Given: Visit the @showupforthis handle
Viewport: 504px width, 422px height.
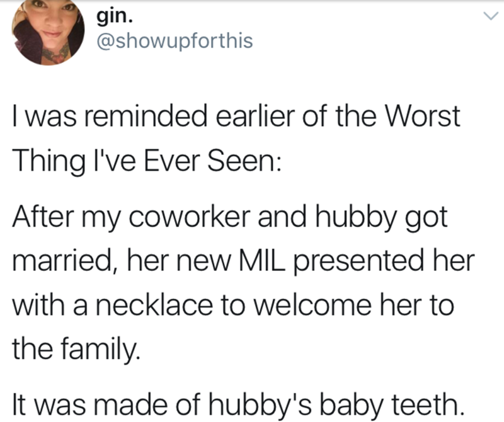Looking at the screenshot, I should tap(175, 41).
